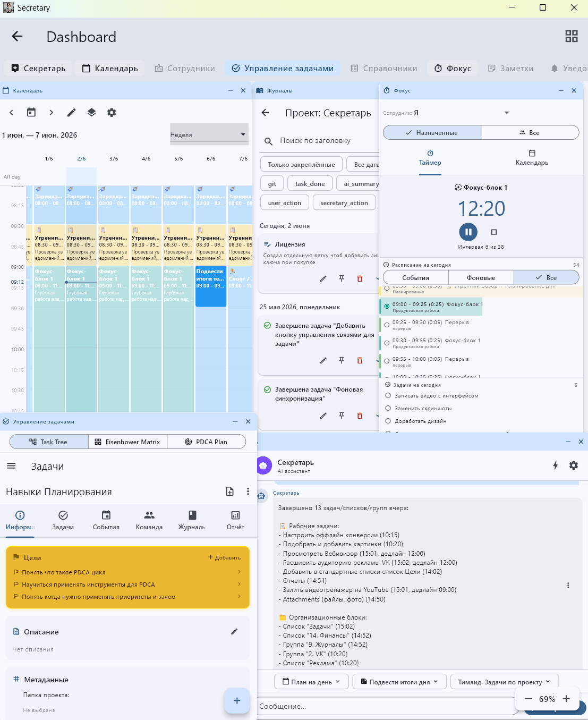Click the search icon in Journals panel
This screenshot has height=720, width=588.
pos(269,141)
